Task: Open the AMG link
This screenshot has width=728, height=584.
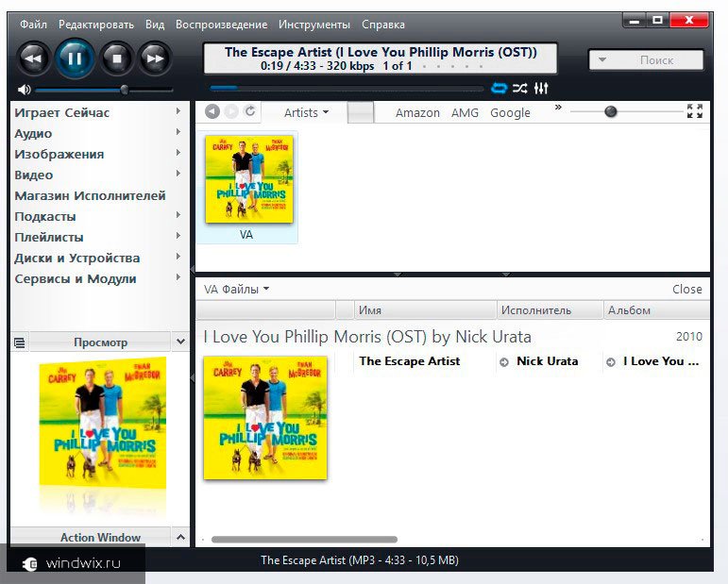Action: coord(465,112)
